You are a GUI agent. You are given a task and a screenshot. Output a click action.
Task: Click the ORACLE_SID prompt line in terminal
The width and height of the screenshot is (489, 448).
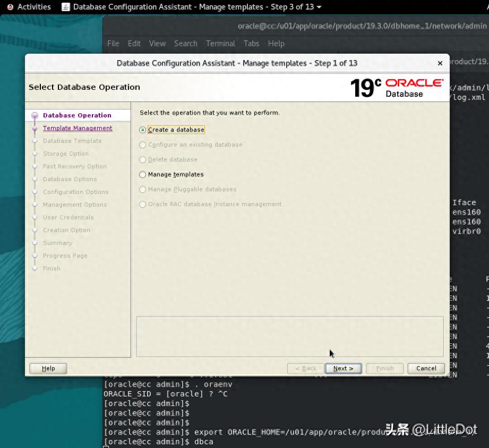pos(166,394)
